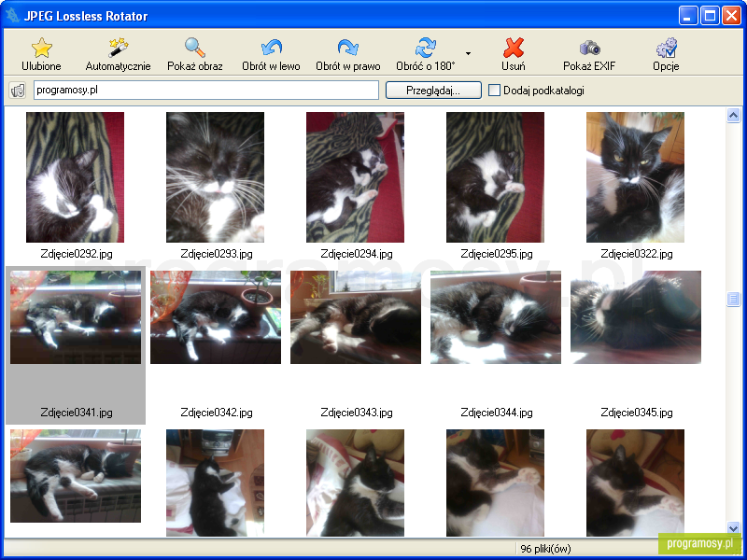This screenshot has width=747, height=560.
Task: Click the scrollbar up arrow
Action: click(733, 115)
